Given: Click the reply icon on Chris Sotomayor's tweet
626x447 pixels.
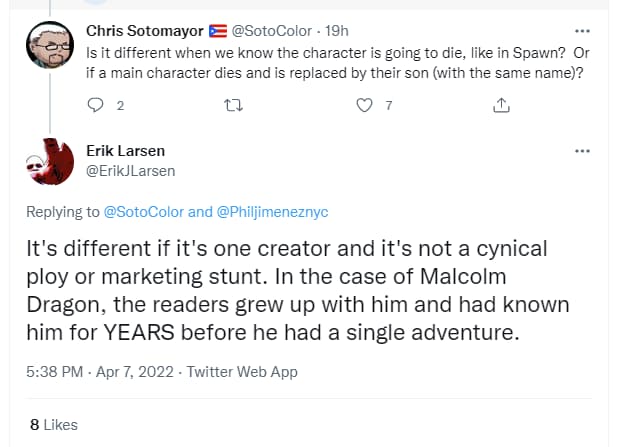Looking at the screenshot, I should tap(95, 105).
